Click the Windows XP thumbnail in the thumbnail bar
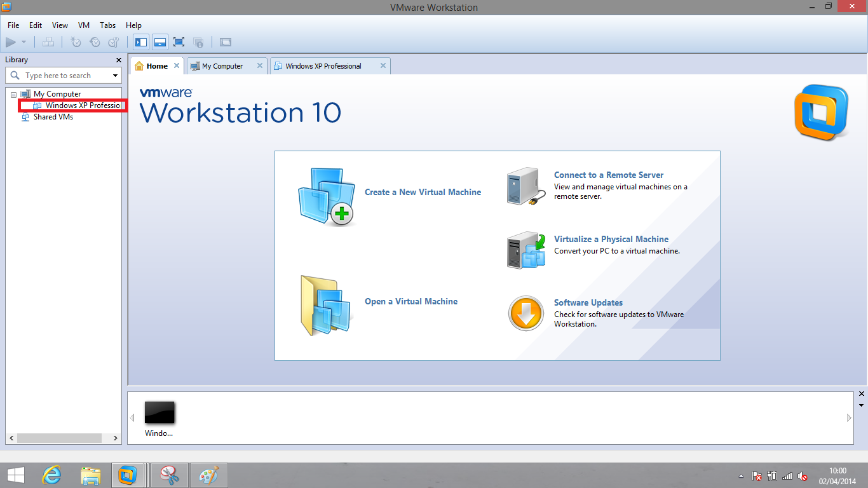 pyautogui.click(x=159, y=412)
